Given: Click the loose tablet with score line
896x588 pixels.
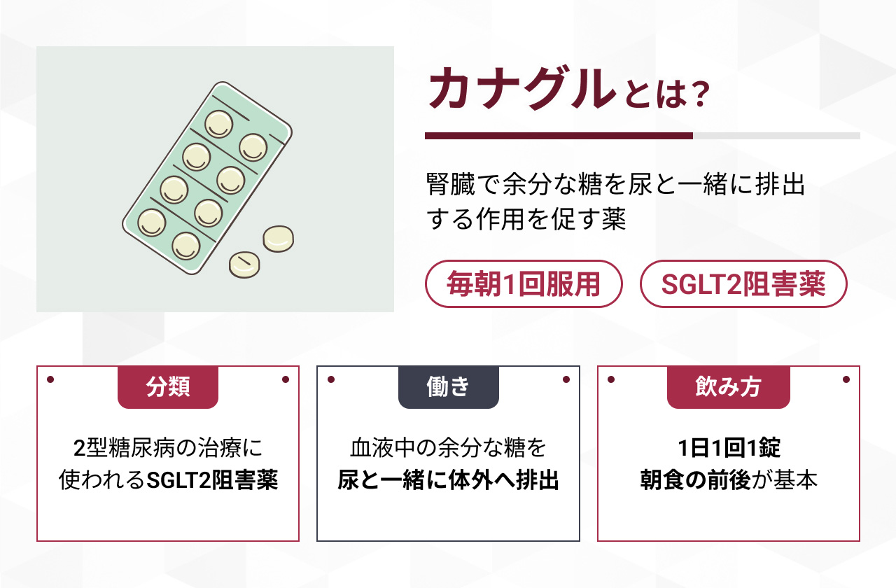Looking at the screenshot, I should [244, 265].
